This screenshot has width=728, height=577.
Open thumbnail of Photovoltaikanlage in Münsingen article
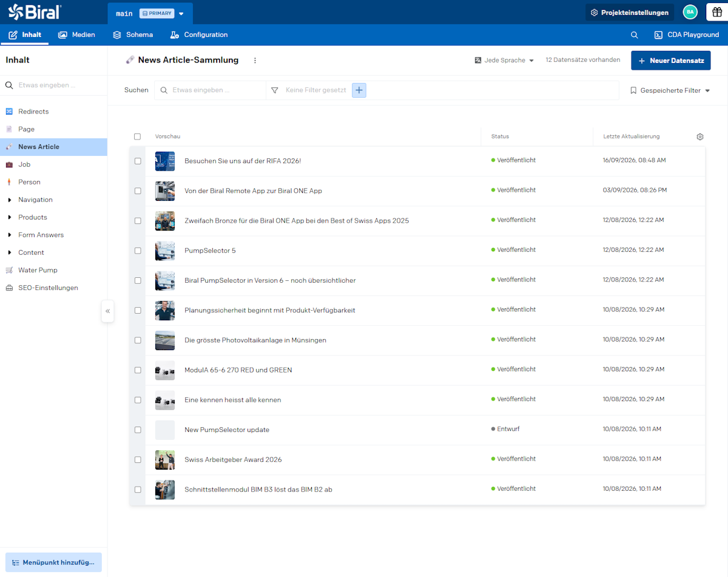pyautogui.click(x=165, y=340)
